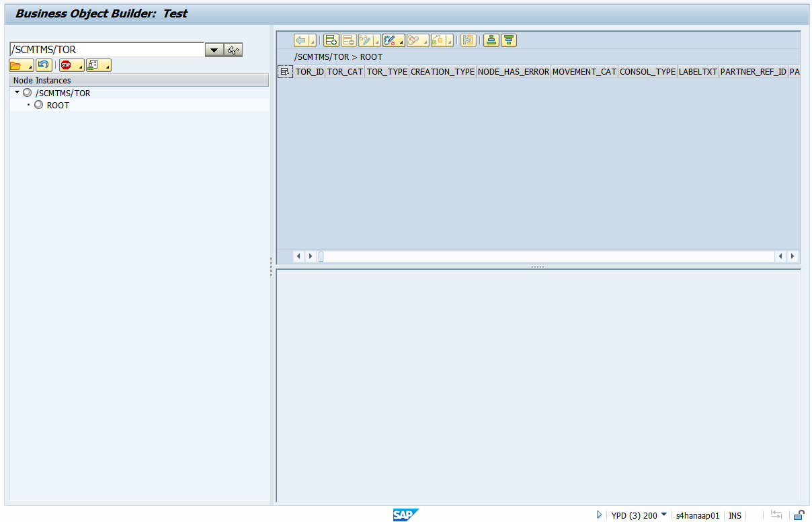This screenshot has width=812, height=522.
Task: Select the ROOT node radio circle
Action: pos(39,105)
